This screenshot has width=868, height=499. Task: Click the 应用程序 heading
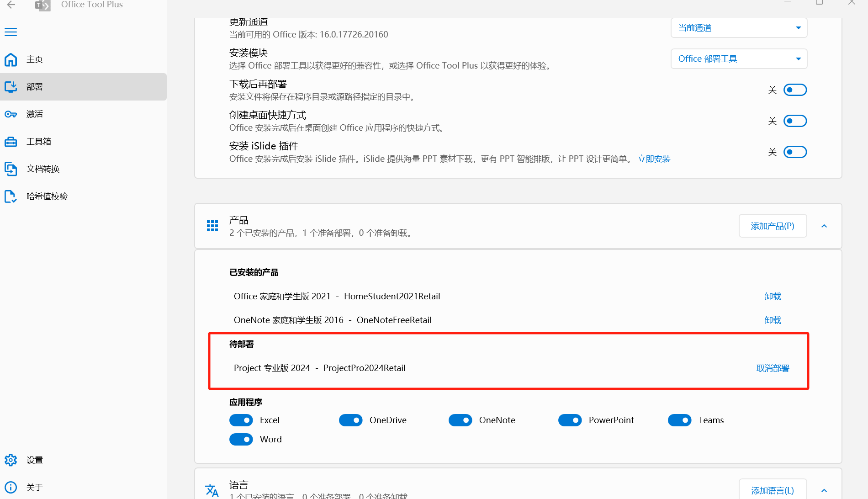click(x=246, y=402)
